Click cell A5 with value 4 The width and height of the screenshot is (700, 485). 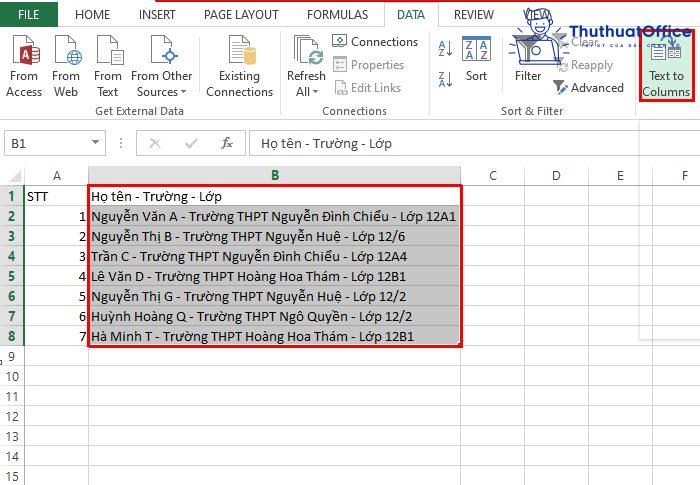pyautogui.click(x=57, y=276)
